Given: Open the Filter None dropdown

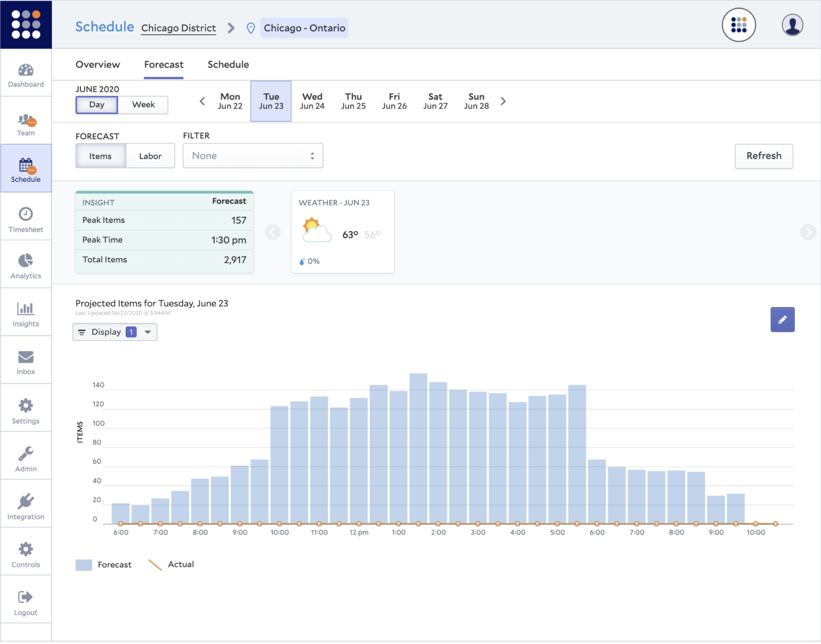Looking at the screenshot, I should click(x=253, y=156).
